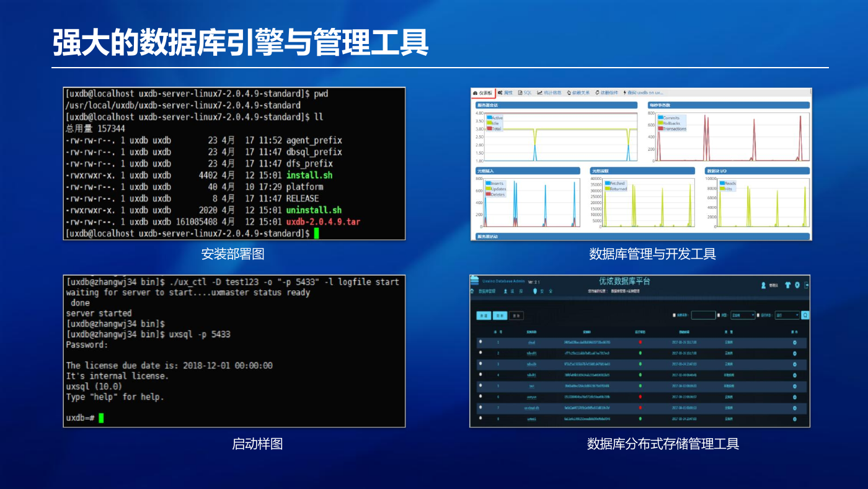Viewport: 868px width, 489px height.
Task: Click the first cyan button above the instance table
Action: (484, 315)
